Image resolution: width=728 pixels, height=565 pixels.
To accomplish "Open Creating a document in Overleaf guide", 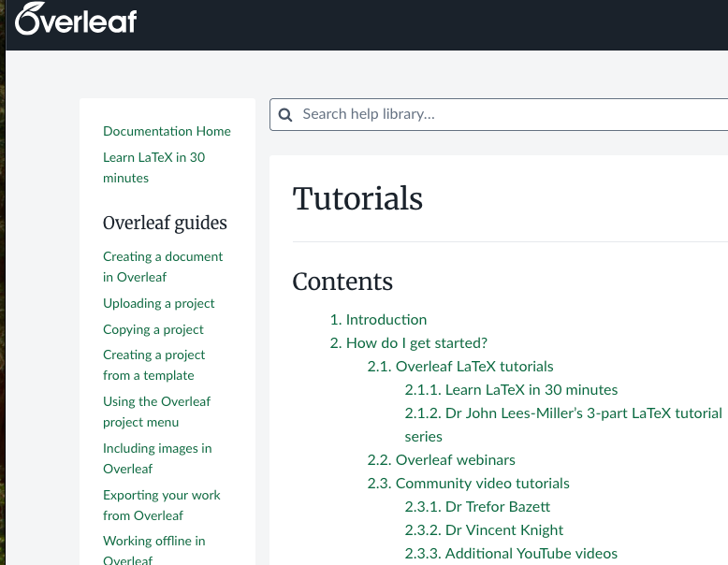I will click(x=163, y=267).
